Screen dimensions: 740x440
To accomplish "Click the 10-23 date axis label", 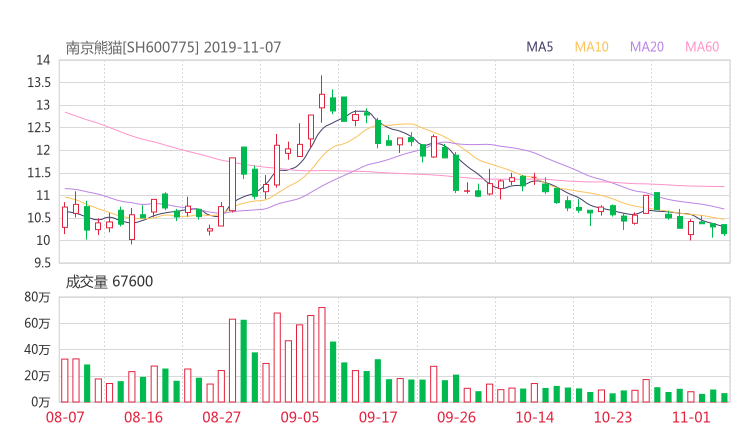I will coord(613,417).
